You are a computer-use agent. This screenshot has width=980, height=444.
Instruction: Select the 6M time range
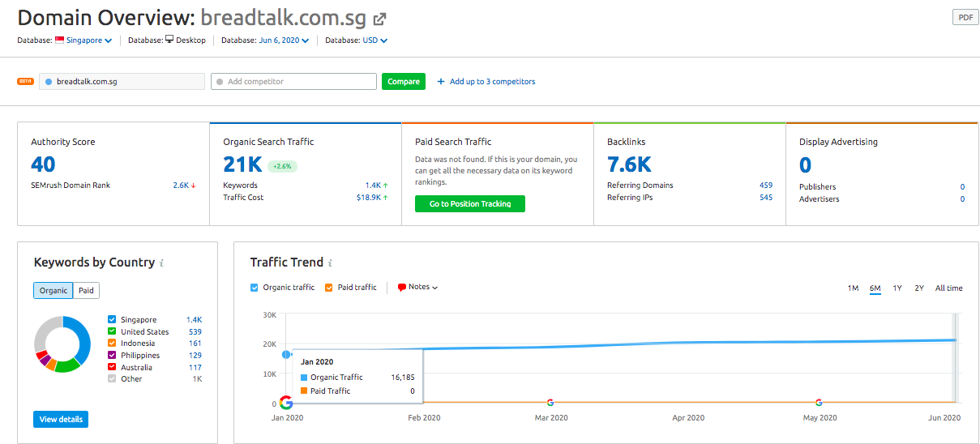coord(875,288)
